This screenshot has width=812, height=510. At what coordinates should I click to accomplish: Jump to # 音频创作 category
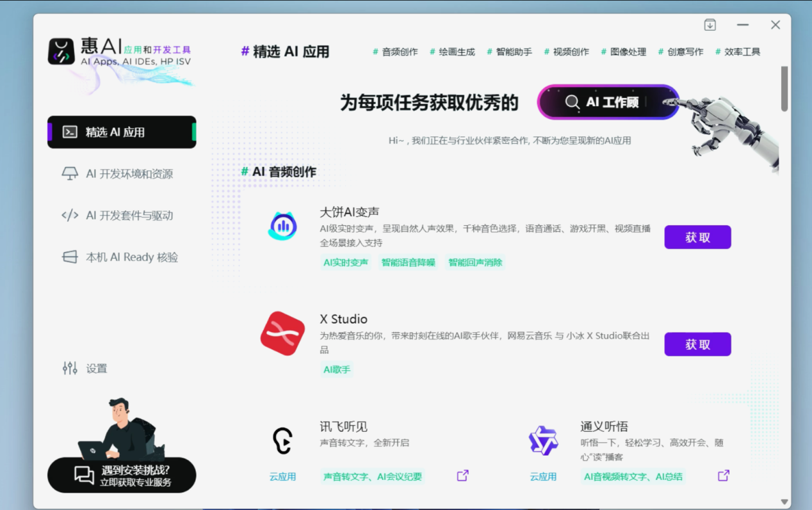(x=396, y=52)
